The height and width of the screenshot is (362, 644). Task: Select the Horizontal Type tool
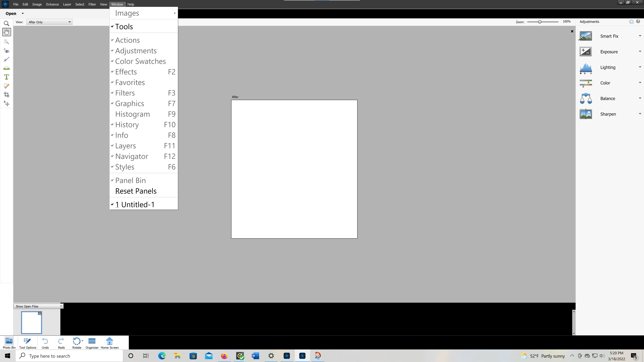tap(7, 77)
